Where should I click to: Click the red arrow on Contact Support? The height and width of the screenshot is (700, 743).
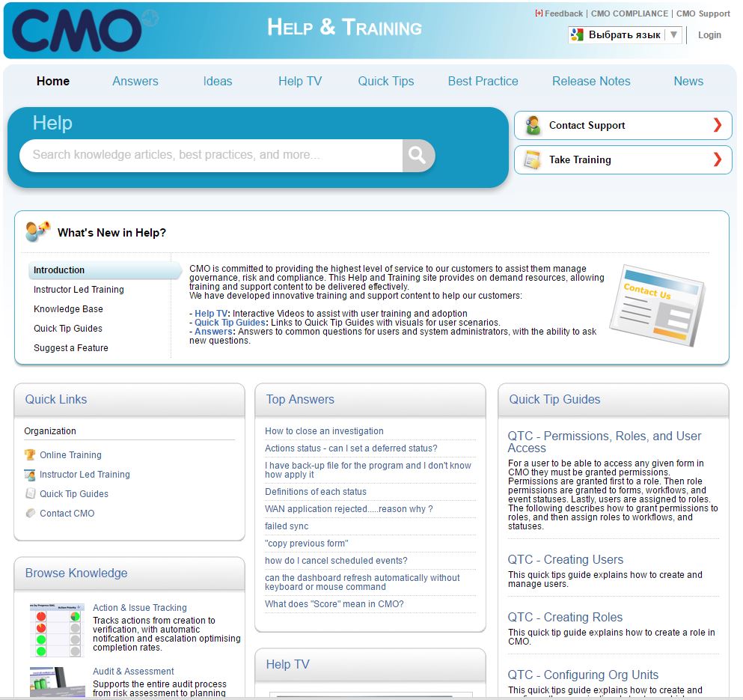(718, 125)
